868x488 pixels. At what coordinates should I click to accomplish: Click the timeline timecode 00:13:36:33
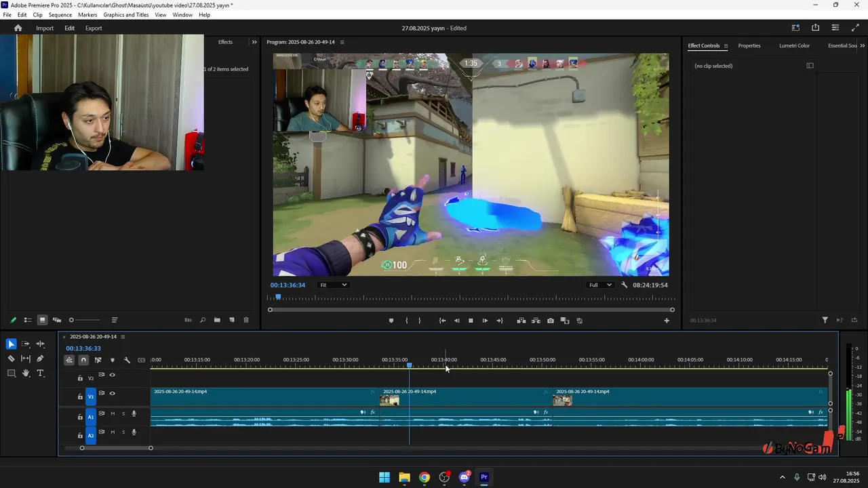click(x=83, y=348)
